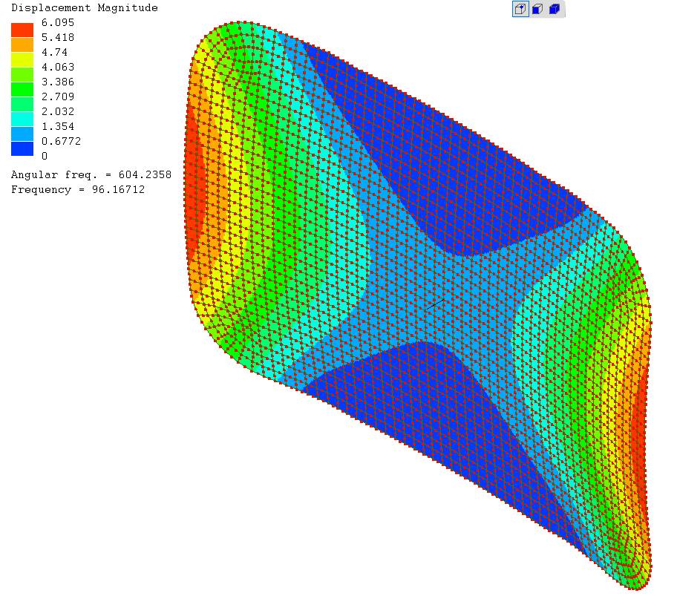Click the legend value 3.386
677x616 pixels.
point(58,82)
